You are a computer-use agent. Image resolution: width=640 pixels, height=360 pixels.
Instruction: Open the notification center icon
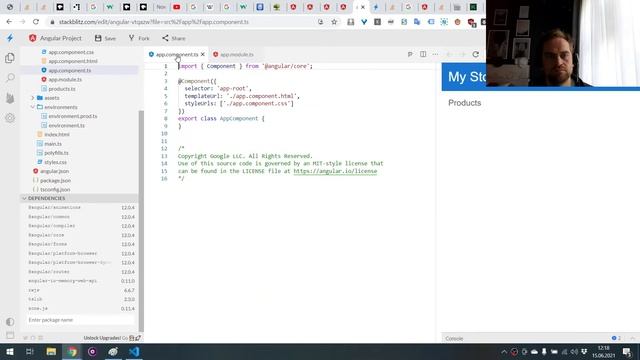coord(627,351)
